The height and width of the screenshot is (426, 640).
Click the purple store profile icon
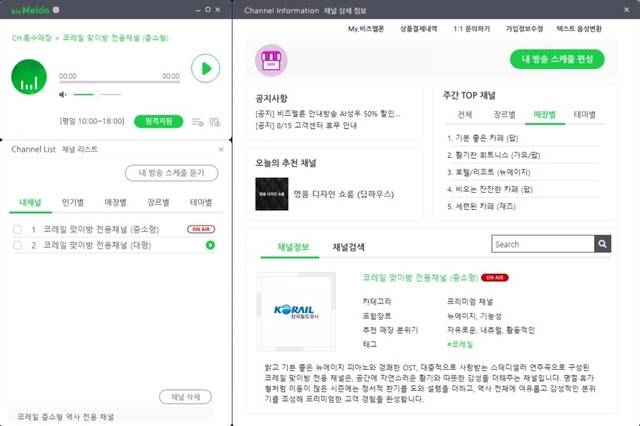point(271,60)
